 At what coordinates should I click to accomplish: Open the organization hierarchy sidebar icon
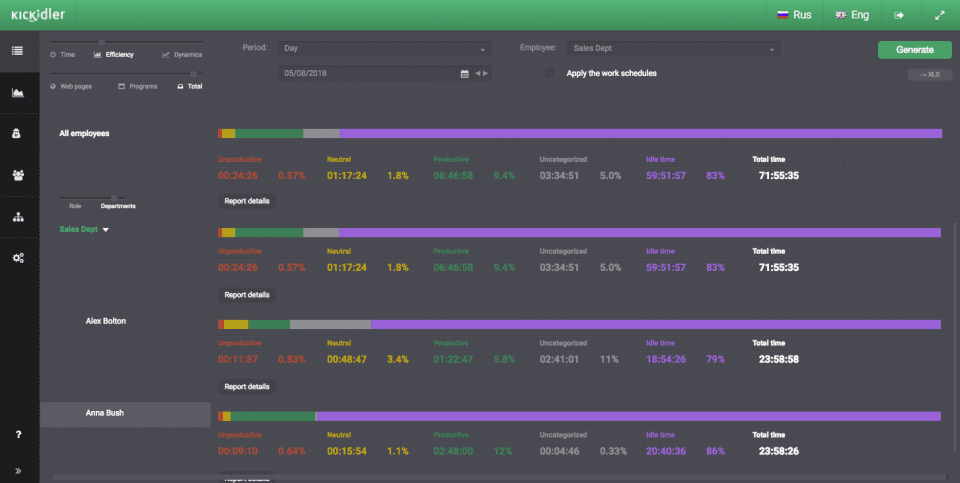pos(18,217)
